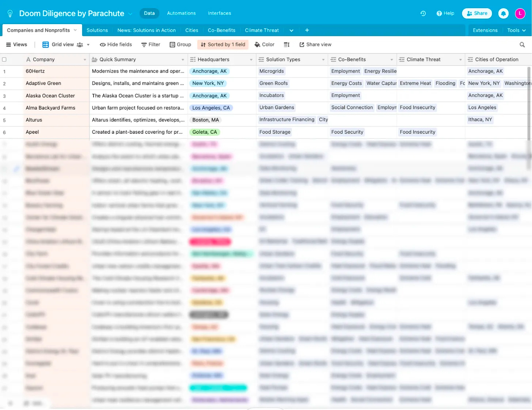Open News: Solutions in Action tab

(147, 30)
